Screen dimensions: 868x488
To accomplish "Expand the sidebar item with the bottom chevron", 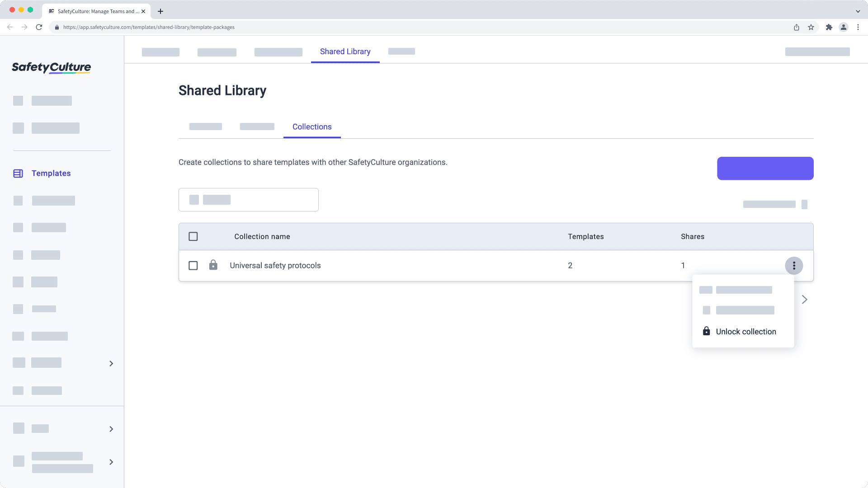I will tap(111, 462).
